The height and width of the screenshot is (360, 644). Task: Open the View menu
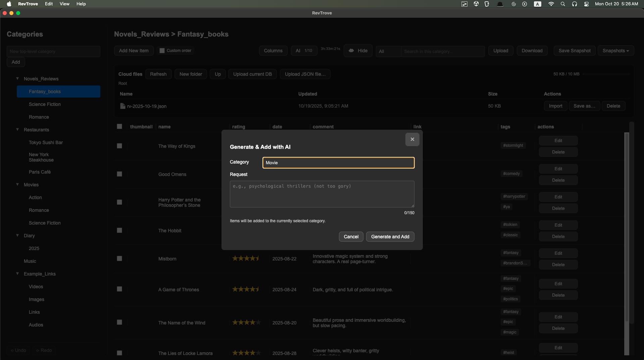64,4
